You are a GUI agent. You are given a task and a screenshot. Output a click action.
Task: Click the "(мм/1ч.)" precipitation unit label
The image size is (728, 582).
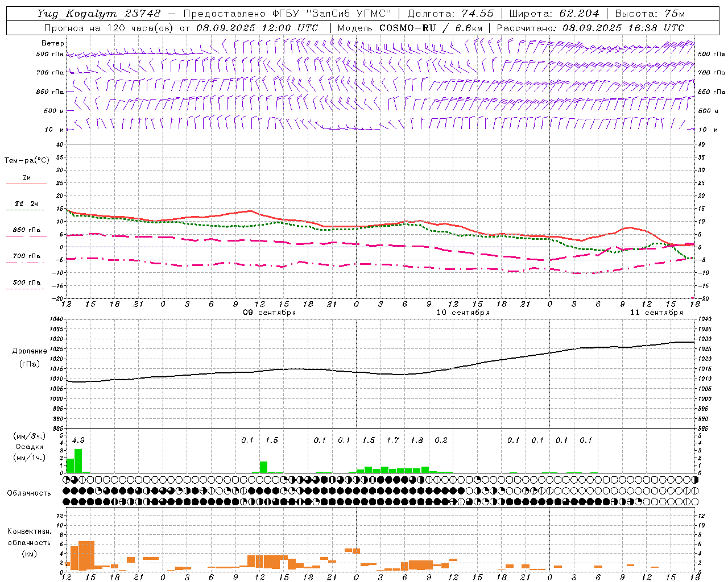point(29,458)
